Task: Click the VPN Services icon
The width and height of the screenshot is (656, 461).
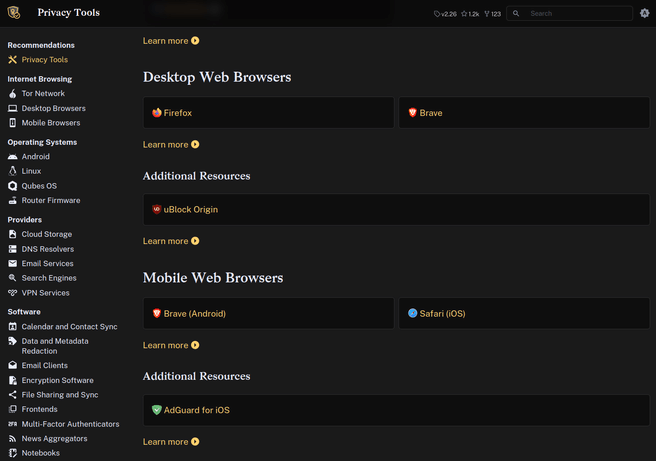Action: tap(13, 293)
